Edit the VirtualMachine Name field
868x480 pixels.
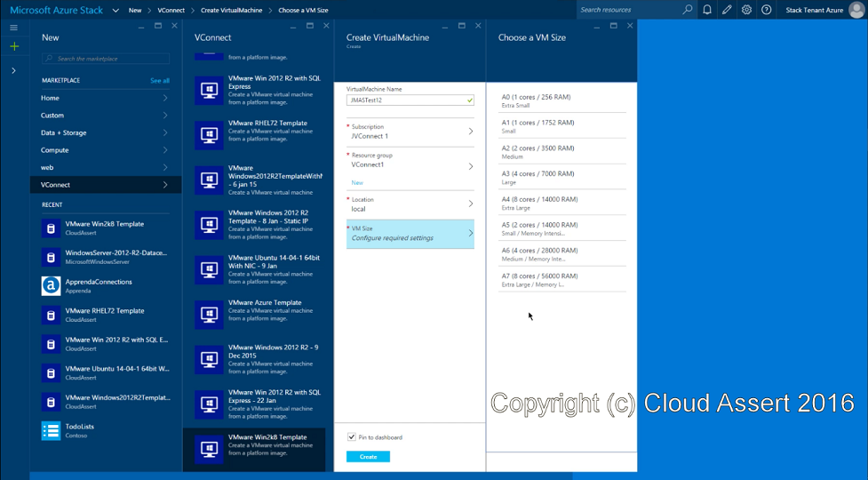coord(410,100)
